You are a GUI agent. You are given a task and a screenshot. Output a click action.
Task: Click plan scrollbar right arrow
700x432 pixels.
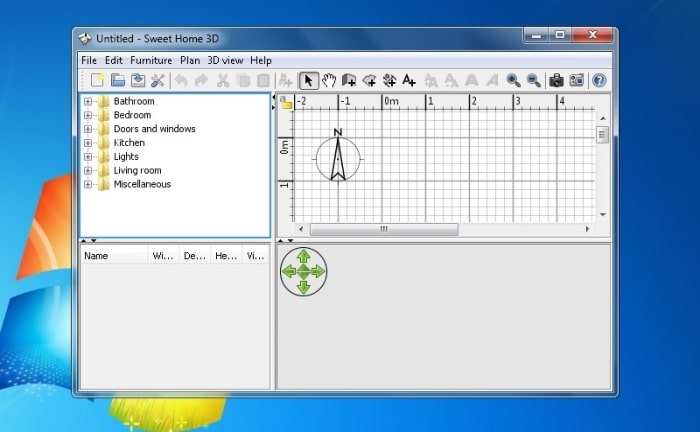[x=587, y=229]
